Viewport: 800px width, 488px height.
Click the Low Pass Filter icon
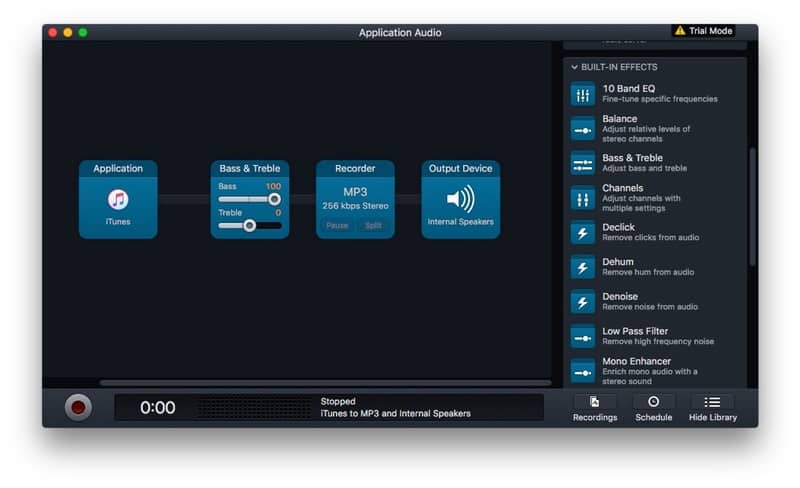click(x=583, y=337)
